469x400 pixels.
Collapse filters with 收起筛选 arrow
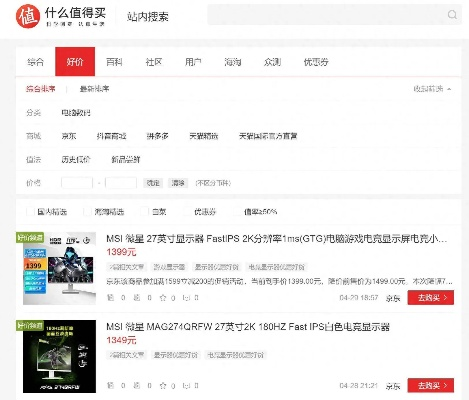pos(432,89)
